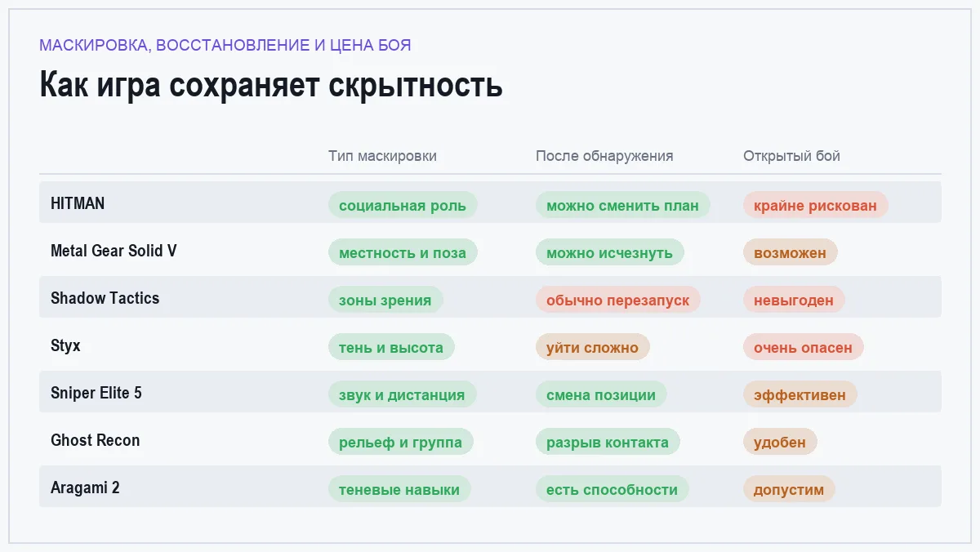This screenshot has height=552, width=980.
Task: Click the row label Shadow Tactics
Action: [x=105, y=298]
